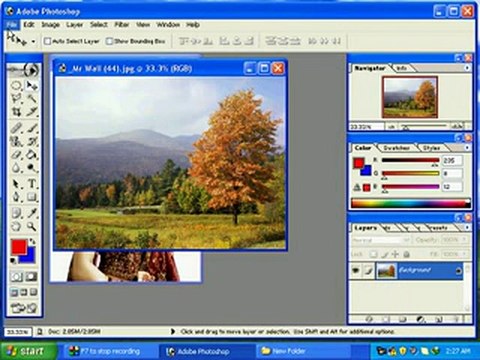Switch to the Styles tab
The width and height of the screenshot is (480, 360).
pos(432,148)
